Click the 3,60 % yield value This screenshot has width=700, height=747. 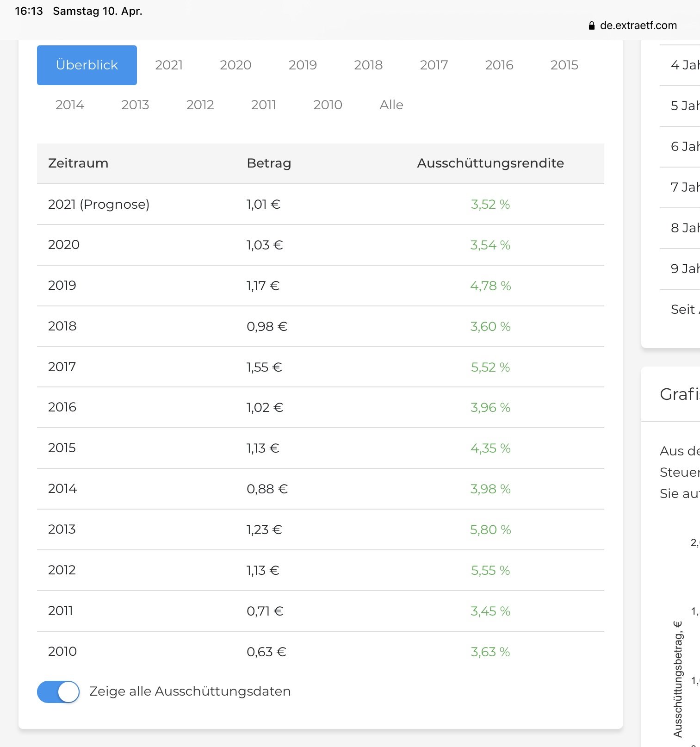pyautogui.click(x=490, y=326)
